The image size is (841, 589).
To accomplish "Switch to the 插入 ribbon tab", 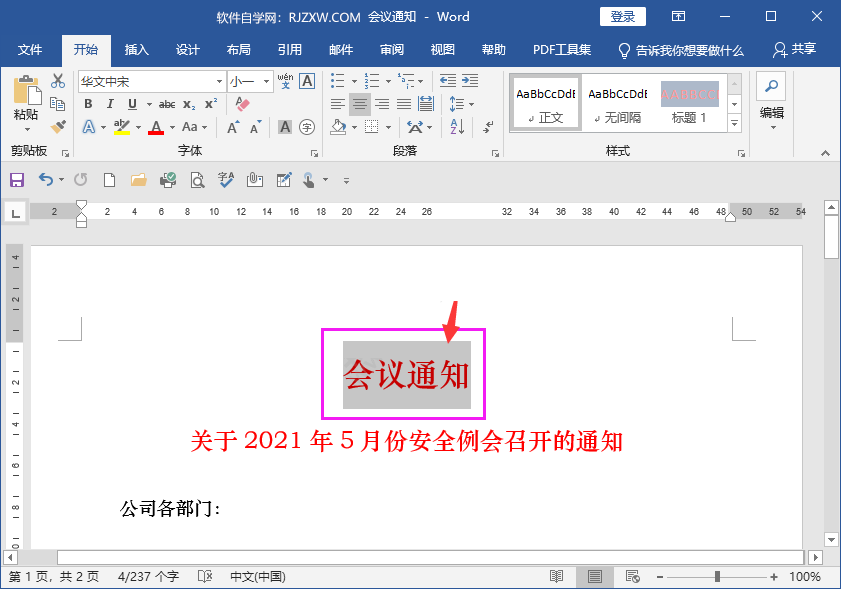I will 135,49.
